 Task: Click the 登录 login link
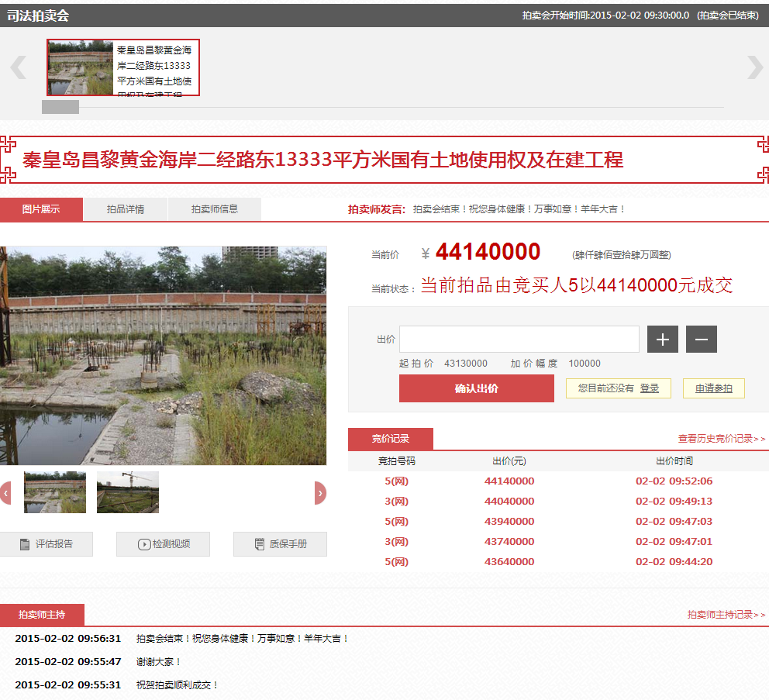coord(649,388)
